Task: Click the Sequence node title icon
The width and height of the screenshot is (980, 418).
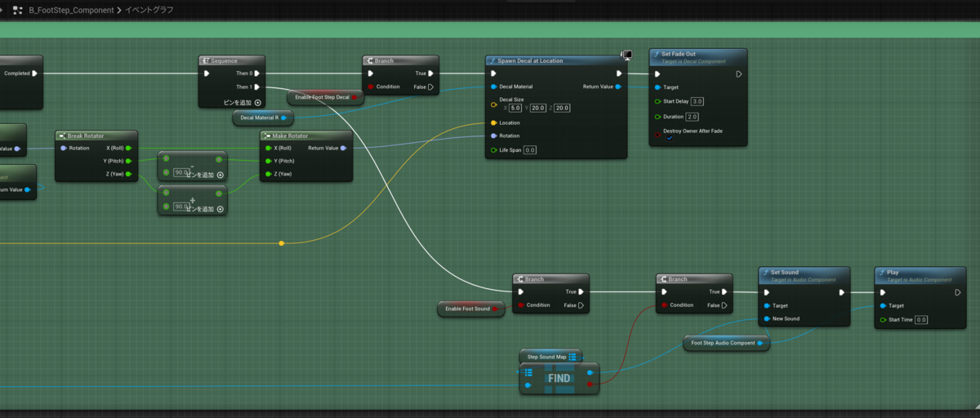Action: [207, 61]
